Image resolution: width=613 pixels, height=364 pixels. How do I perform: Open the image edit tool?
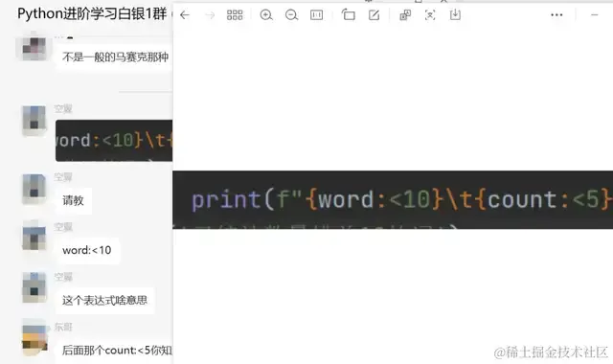tap(374, 15)
